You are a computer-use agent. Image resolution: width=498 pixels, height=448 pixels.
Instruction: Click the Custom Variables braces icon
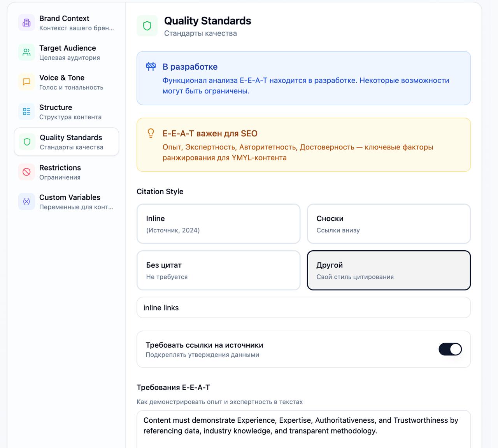[26, 202]
